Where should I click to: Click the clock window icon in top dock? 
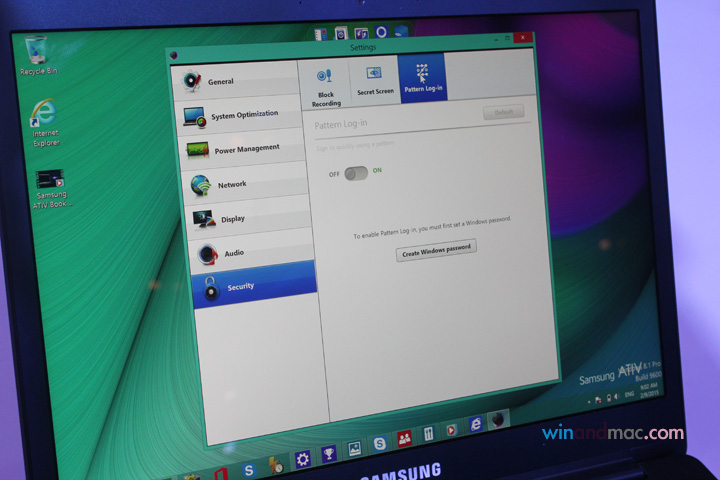coord(341,34)
